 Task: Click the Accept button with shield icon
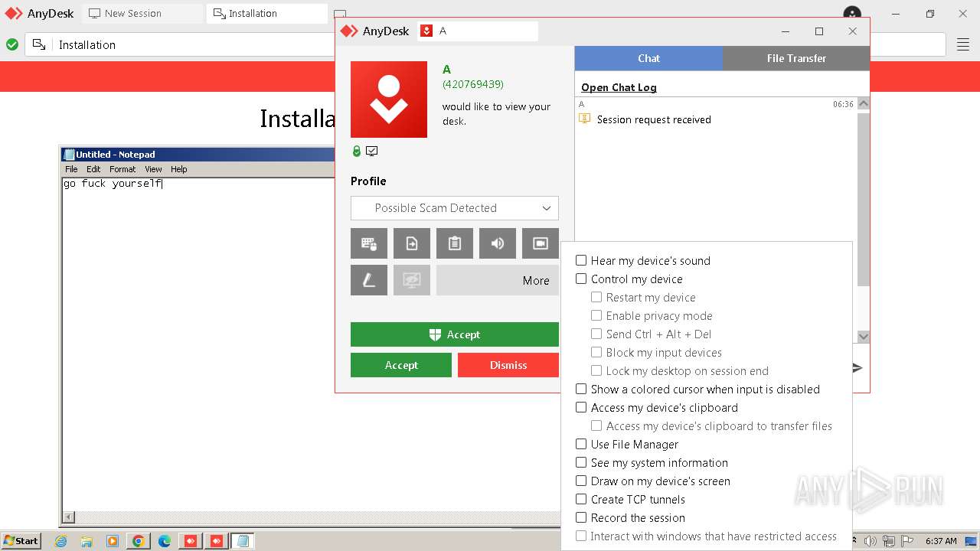[455, 334]
